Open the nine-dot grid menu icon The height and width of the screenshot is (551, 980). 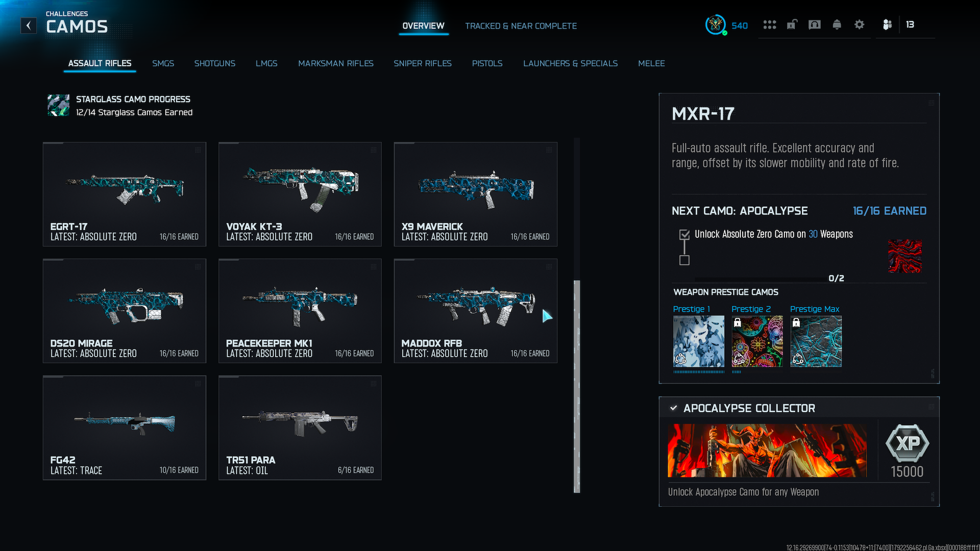pyautogui.click(x=770, y=24)
